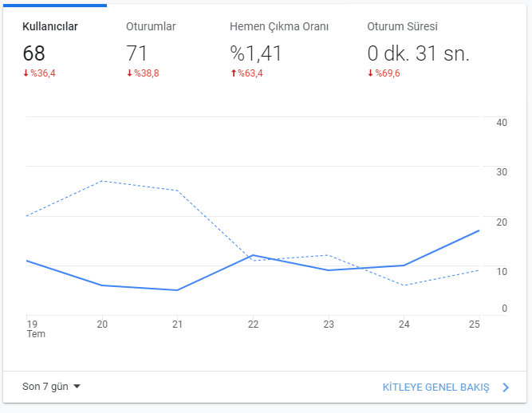
Task: Click the dashed line peak at day 20
Action: tap(102, 181)
